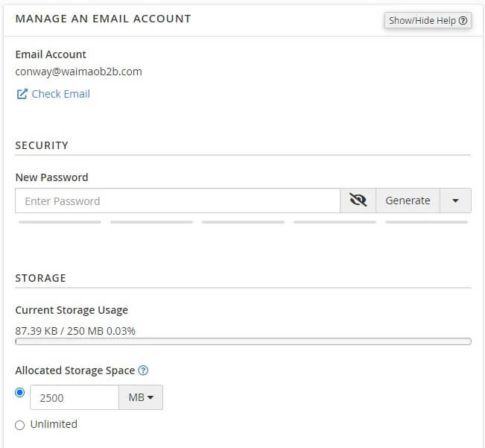Click the 2500 storage size field
Viewport: 485px width, 448px height.
74,397
